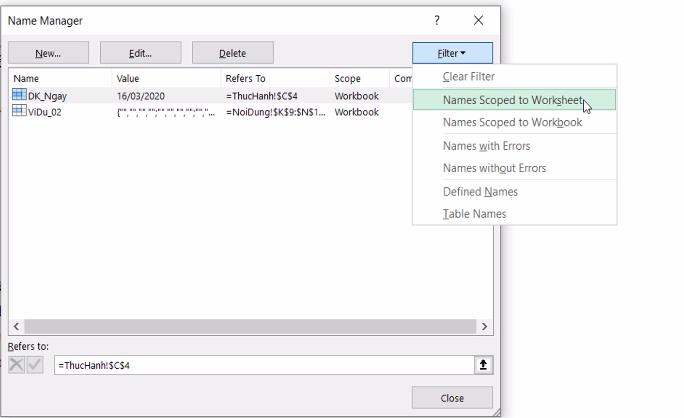Image resolution: width=684 pixels, height=418 pixels.
Task: Click the ViDu_02 table name icon
Action: pyautogui.click(x=19, y=111)
